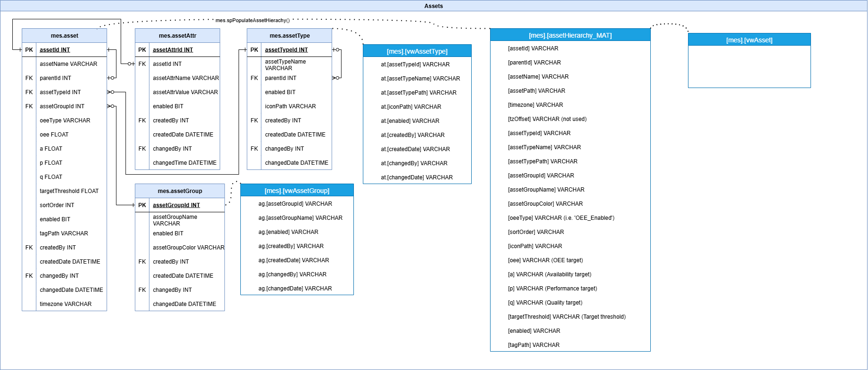Select enabled BIT row in mes.assetType
Image resolution: width=868 pixels, height=370 pixels.
tap(290, 92)
